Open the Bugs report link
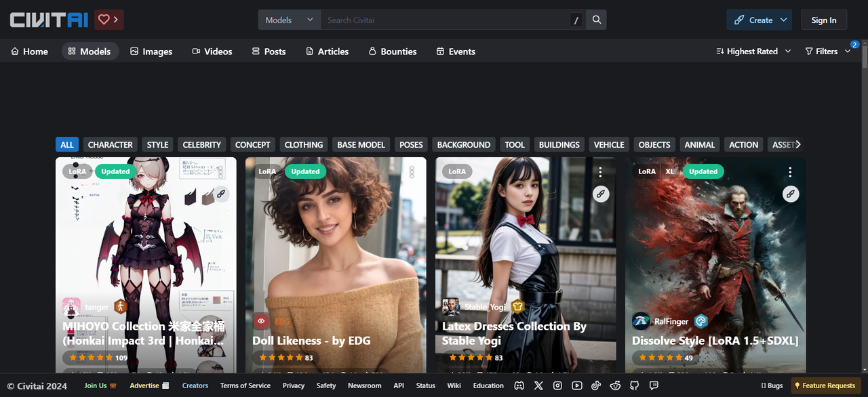868x397 pixels. [x=772, y=385]
